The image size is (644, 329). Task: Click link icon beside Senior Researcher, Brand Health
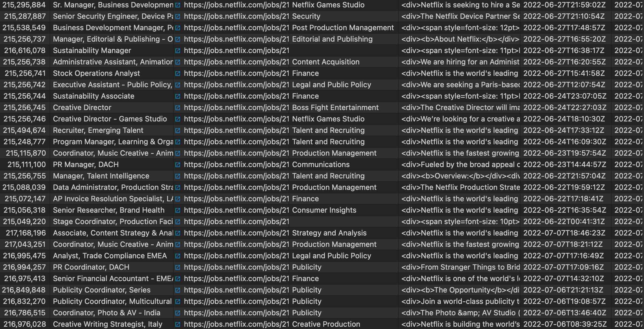pyautogui.click(x=178, y=210)
